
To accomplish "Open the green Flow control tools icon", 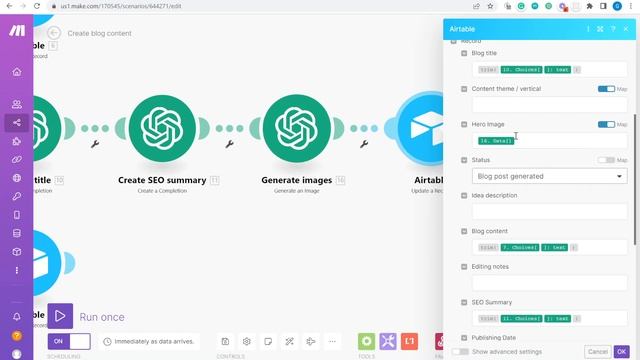I will 367,341.
